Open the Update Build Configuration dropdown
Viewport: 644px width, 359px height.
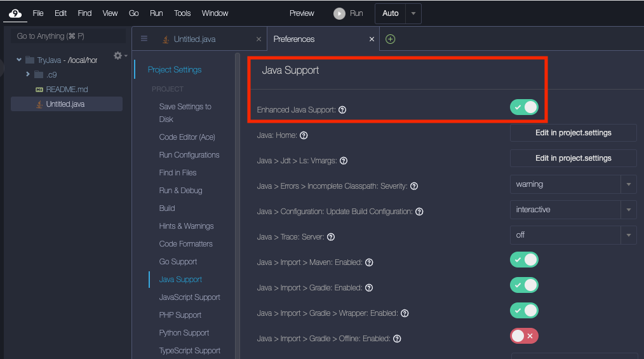pos(572,210)
